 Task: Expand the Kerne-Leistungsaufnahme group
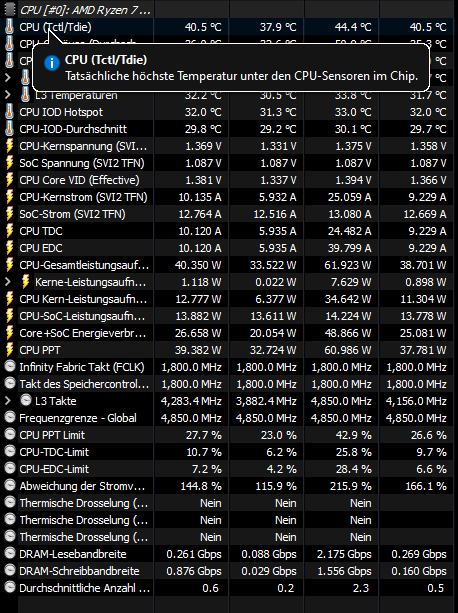(7, 282)
